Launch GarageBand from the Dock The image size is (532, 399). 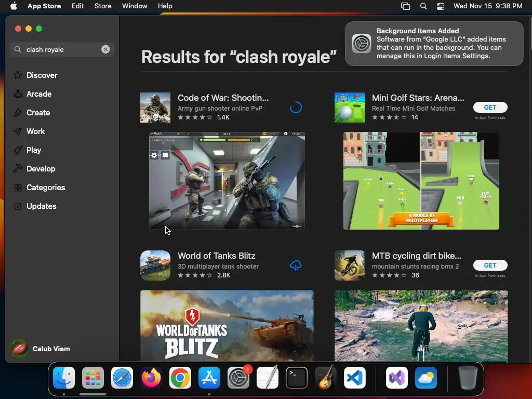pos(326,378)
